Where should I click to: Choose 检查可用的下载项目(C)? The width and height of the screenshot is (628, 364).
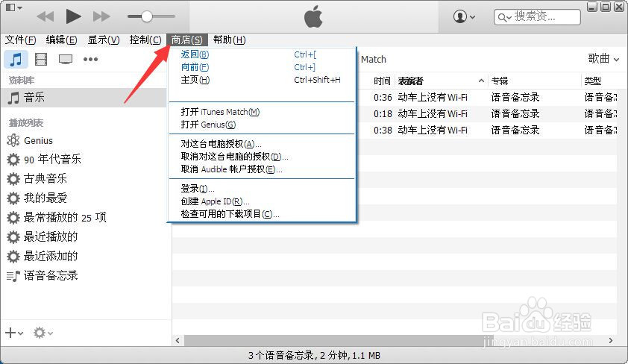click(x=263, y=214)
